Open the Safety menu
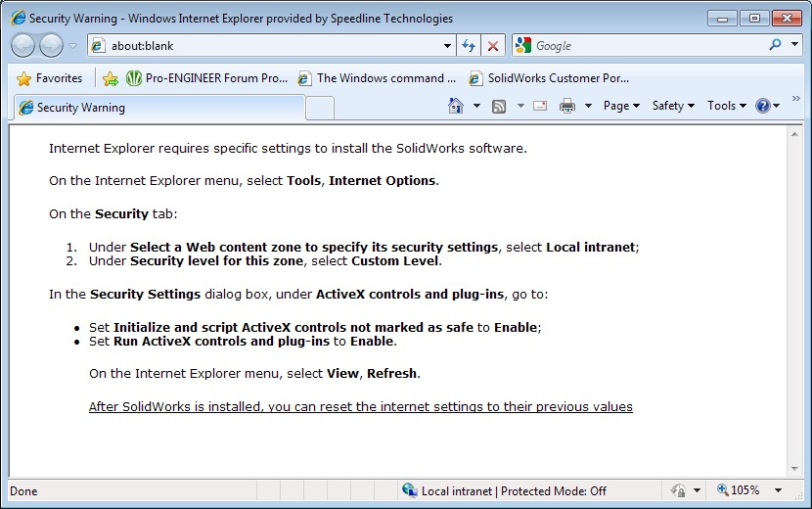This screenshot has width=812, height=509. coord(673,106)
